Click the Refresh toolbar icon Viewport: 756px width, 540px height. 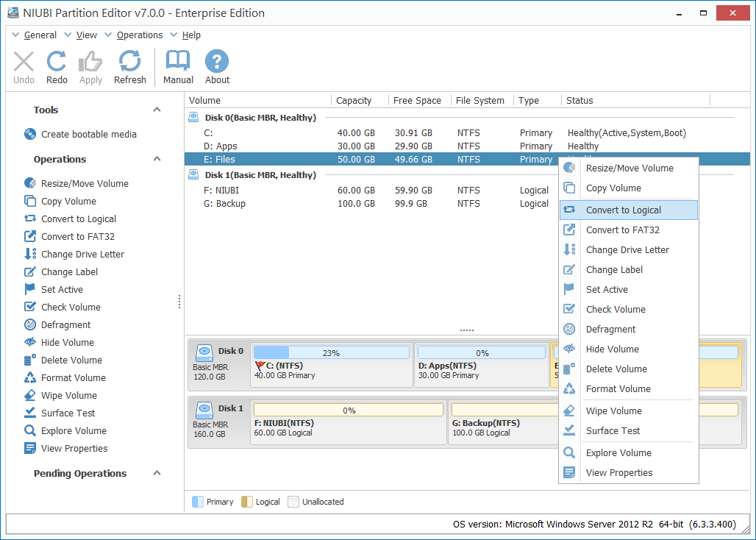click(129, 62)
